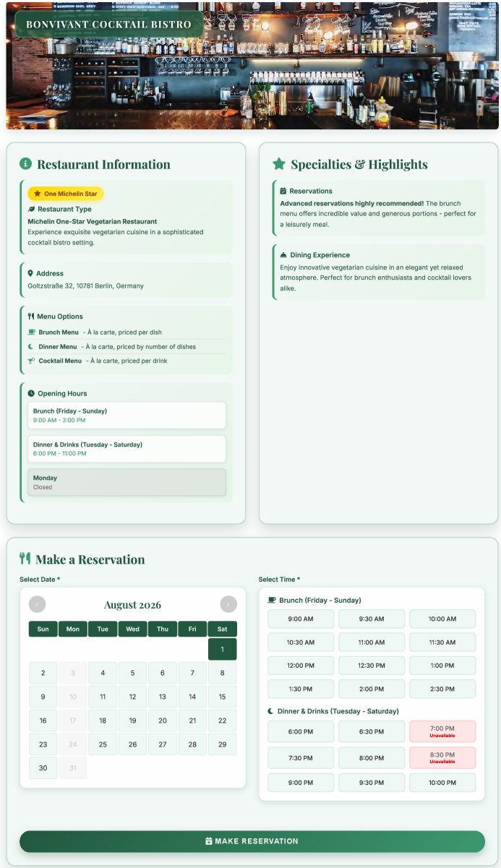Click the fork-knife icon beside Make a Reservation
Viewport: 501px width, 868px height.
coord(25,559)
